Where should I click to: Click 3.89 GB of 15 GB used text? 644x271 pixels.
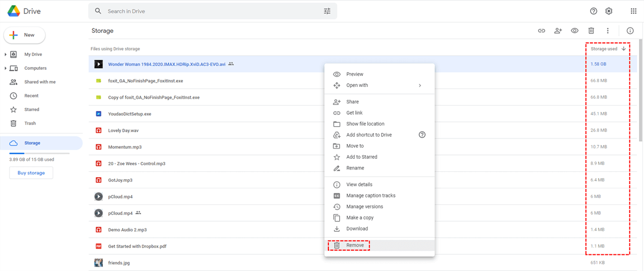click(32, 159)
